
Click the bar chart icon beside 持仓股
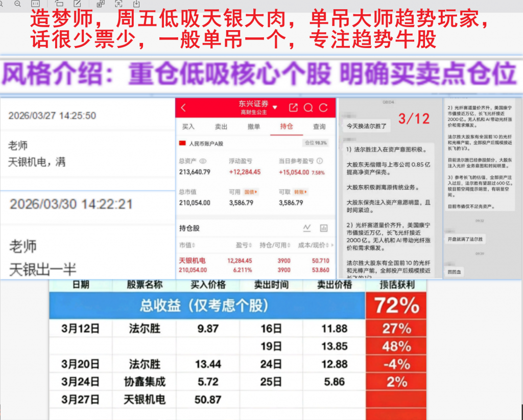click(323, 228)
